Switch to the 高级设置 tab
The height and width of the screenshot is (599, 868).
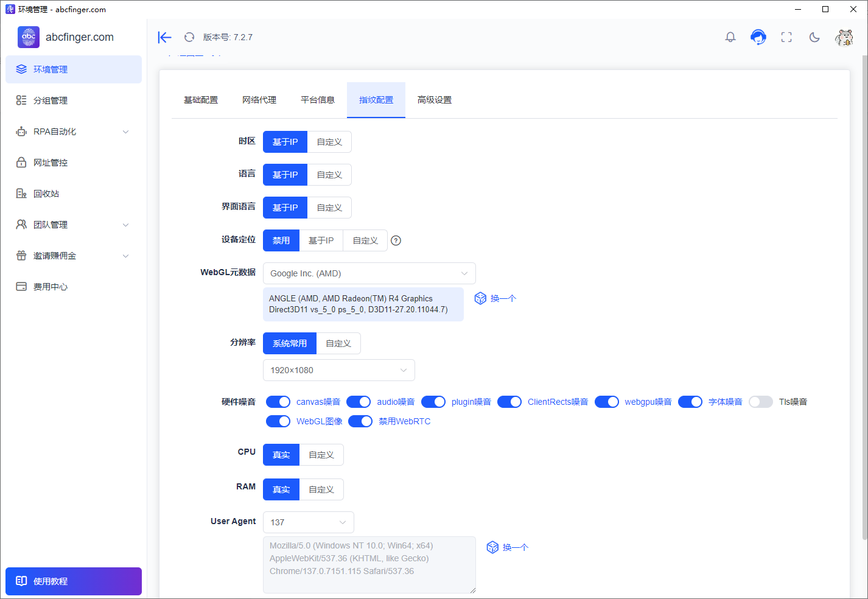(x=435, y=100)
